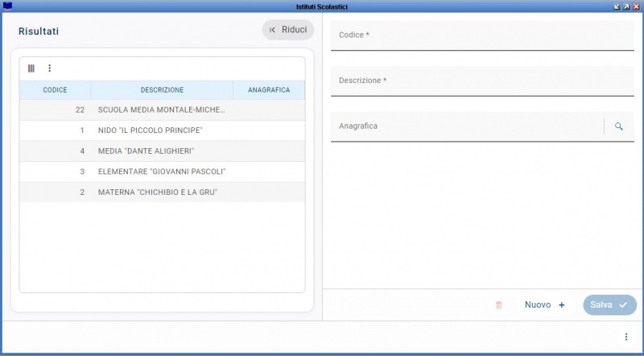Screen dimensions: 644x356
Task: Select the SCUOLA MEDIA MONTALE row
Action: click(162, 110)
